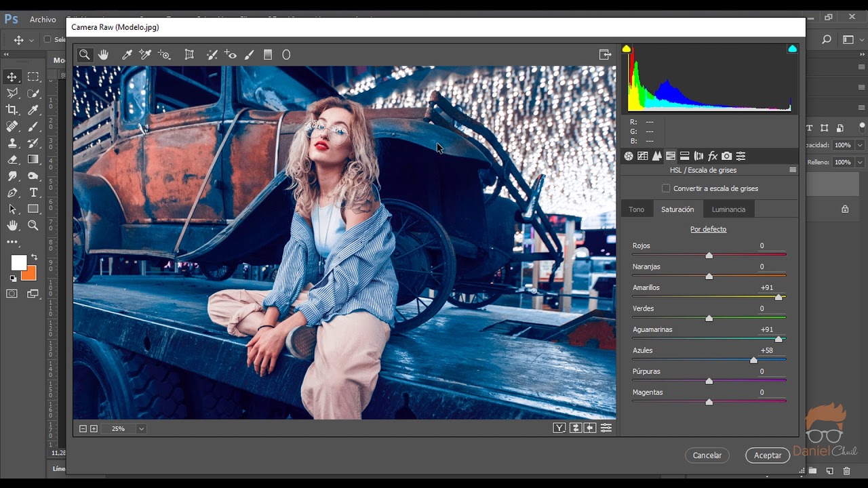The width and height of the screenshot is (868, 488).
Task: Click the Cancelar button
Action: (x=707, y=455)
